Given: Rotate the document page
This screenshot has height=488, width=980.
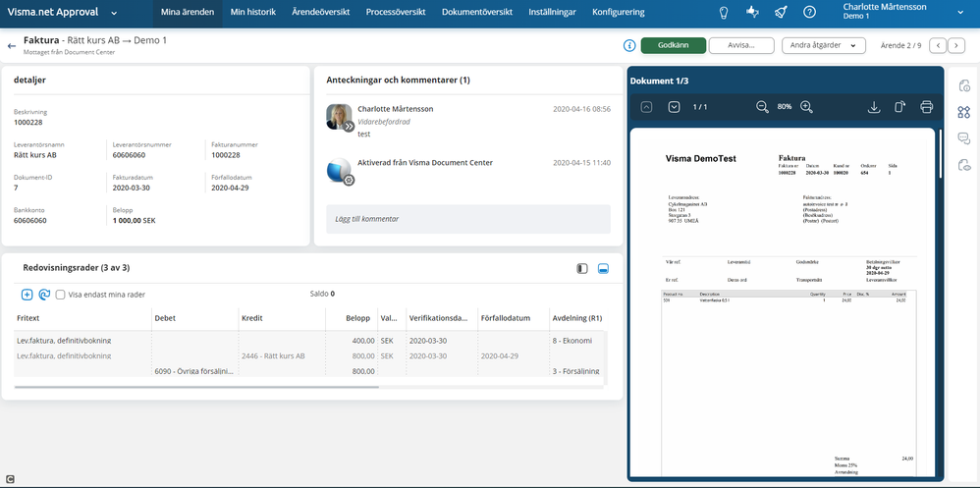Looking at the screenshot, I should pyautogui.click(x=899, y=107).
